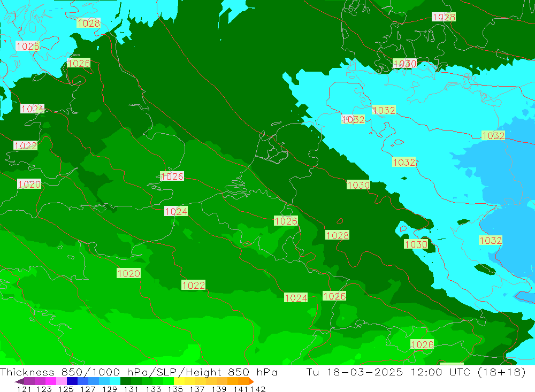
Task: Select the bright magenta legend swatch
Action: 50,381
